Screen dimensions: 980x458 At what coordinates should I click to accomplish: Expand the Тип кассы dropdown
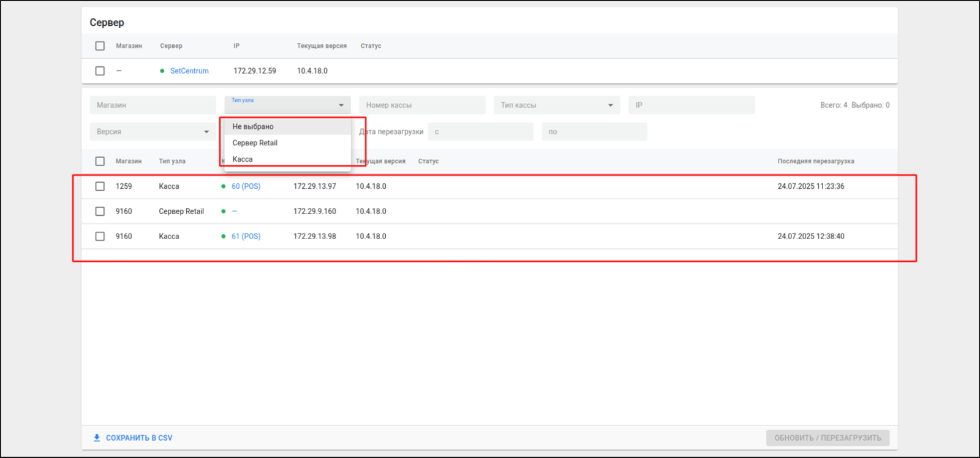tap(610, 105)
